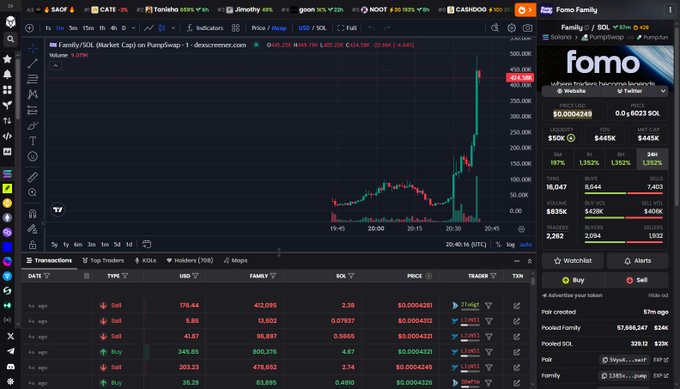680x389 pixels.
Task: Activate the chart zoom-in tool
Action: [33, 193]
